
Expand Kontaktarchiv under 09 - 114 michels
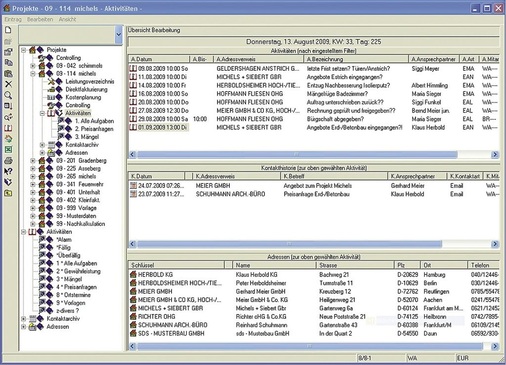click(x=42, y=145)
